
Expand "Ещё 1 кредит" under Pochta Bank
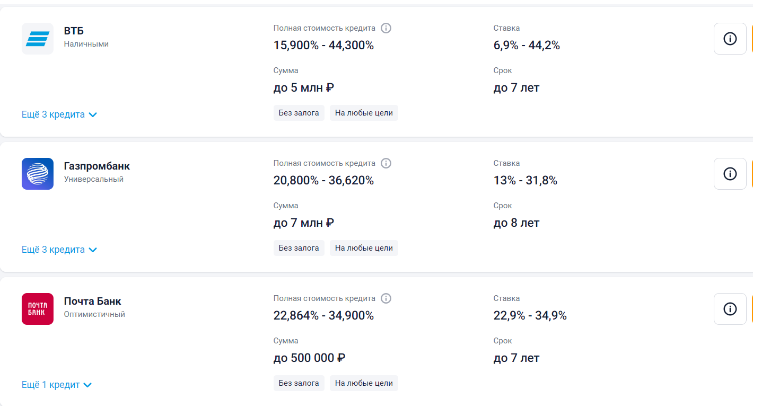point(56,384)
